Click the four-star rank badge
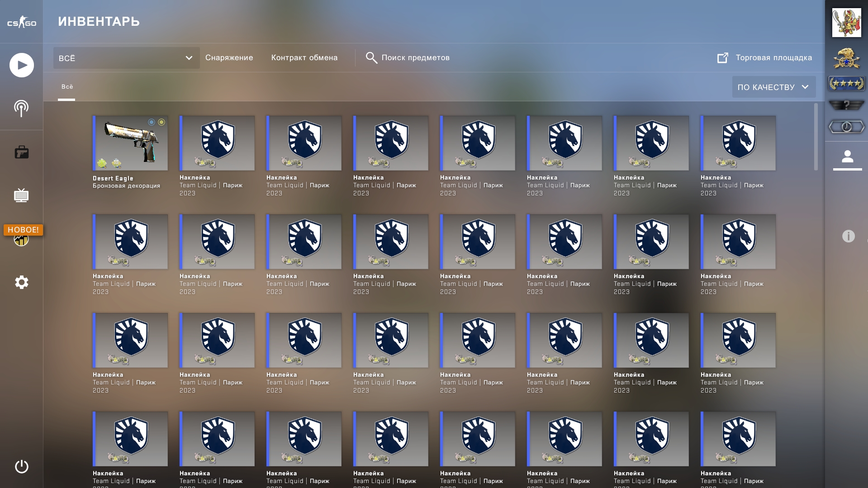868x488 pixels. point(846,83)
